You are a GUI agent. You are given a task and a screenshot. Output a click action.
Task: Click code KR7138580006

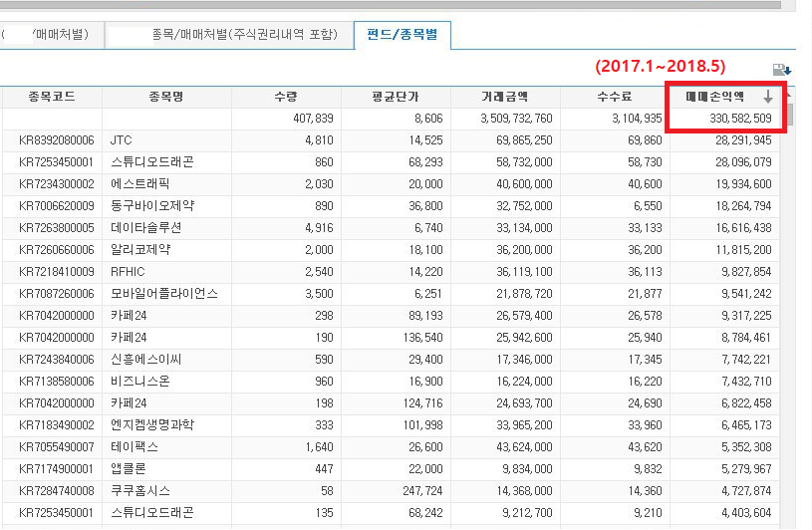[x=57, y=382]
